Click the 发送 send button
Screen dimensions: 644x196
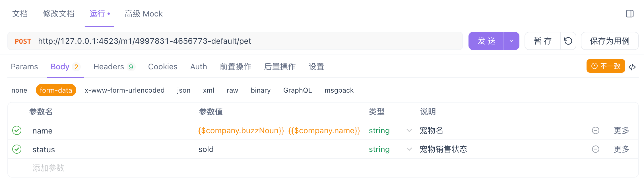[486, 41]
